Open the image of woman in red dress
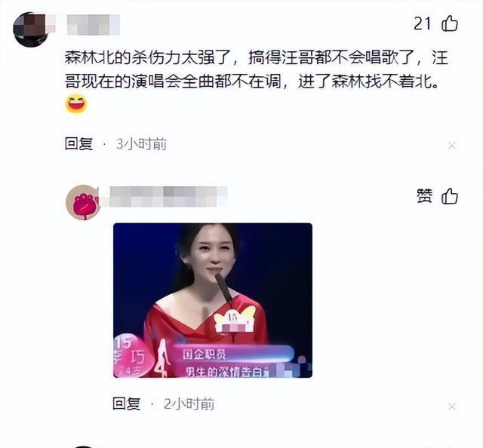483x448 pixels. click(x=213, y=300)
